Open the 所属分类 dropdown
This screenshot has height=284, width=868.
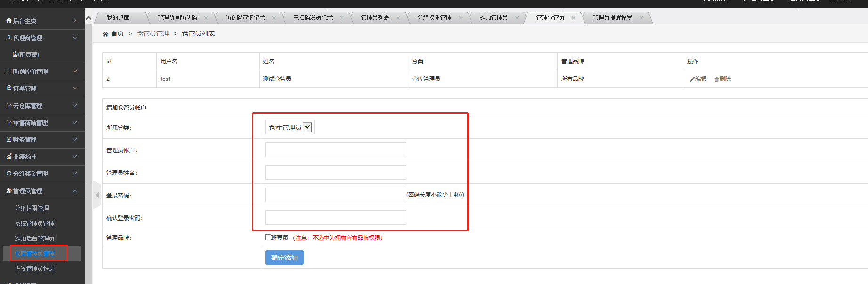click(290, 127)
